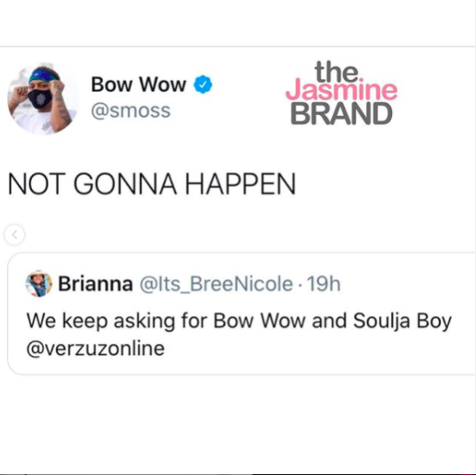The height and width of the screenshot is (475, 476).
Task: Open quoted tweet text about Soulja Boy
Action: [239, 334]
